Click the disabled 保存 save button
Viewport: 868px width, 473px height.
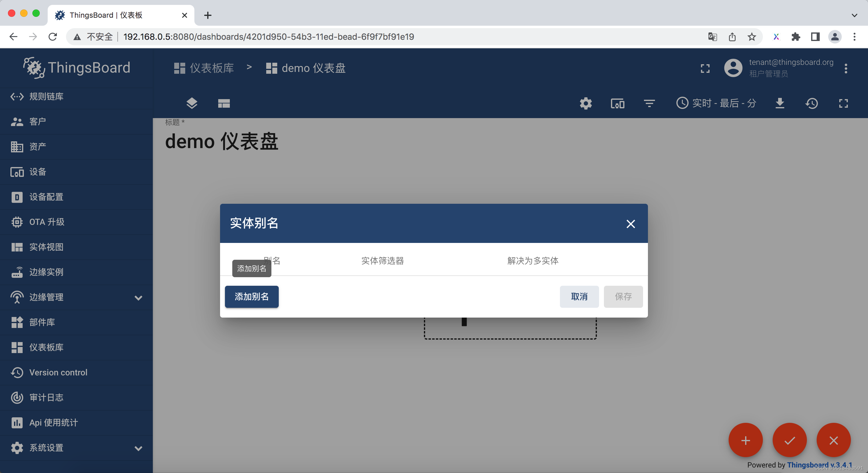tap(623, 296)
